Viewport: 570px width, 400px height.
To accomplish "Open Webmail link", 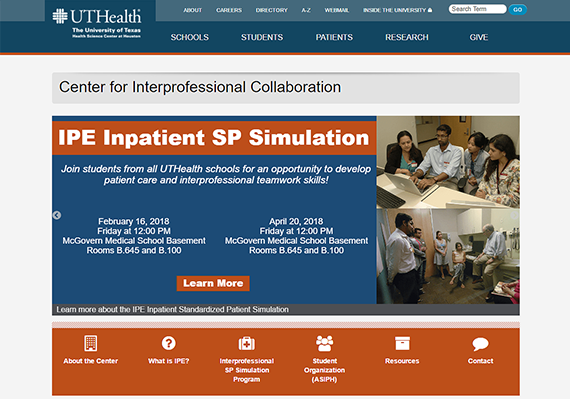I will 337,10.
